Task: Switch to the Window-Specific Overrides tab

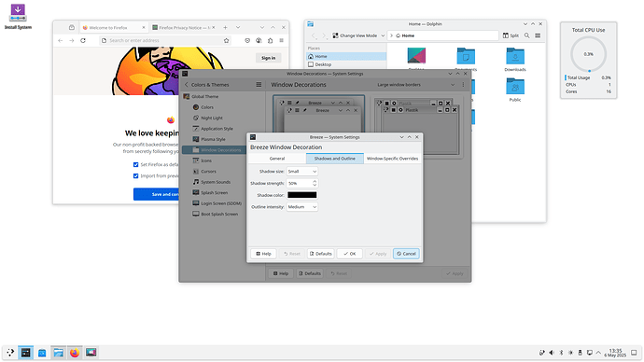Action: 392,159
